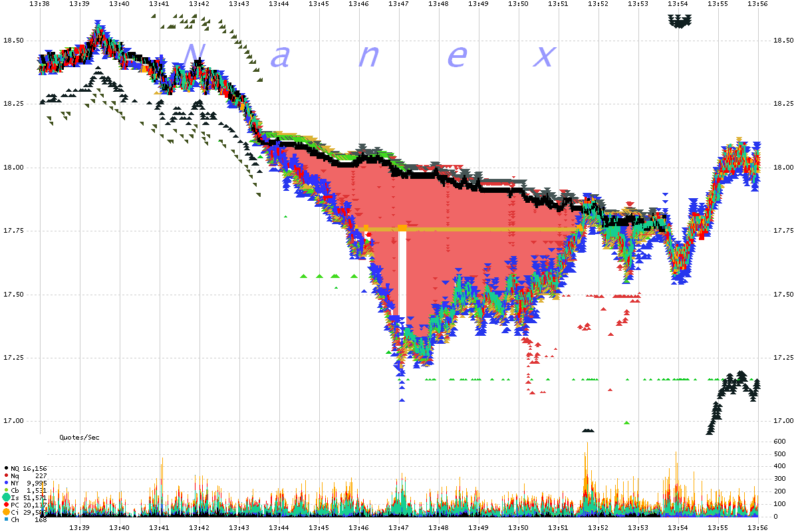
Task: Click the black NQ legend dot
Action: click(x=6, y=469)
